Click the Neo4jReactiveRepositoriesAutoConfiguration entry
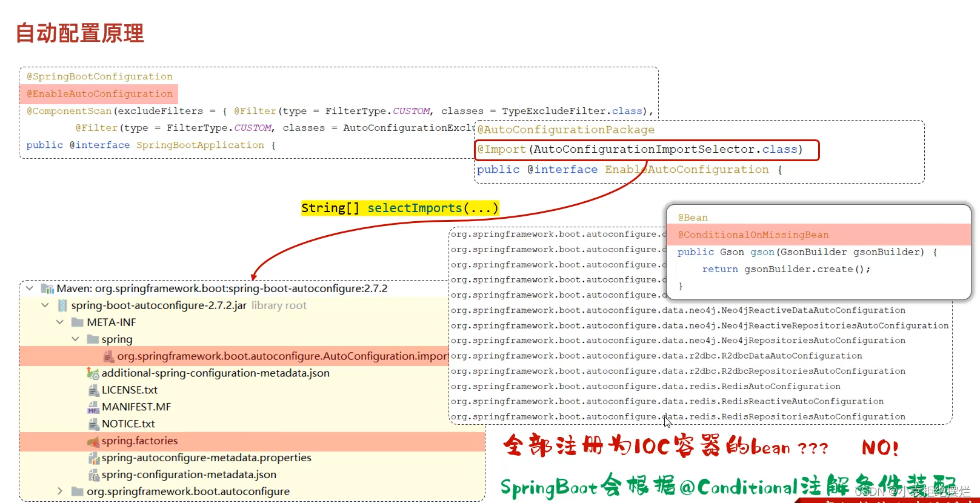980x503 pixels. pos(700,325)
